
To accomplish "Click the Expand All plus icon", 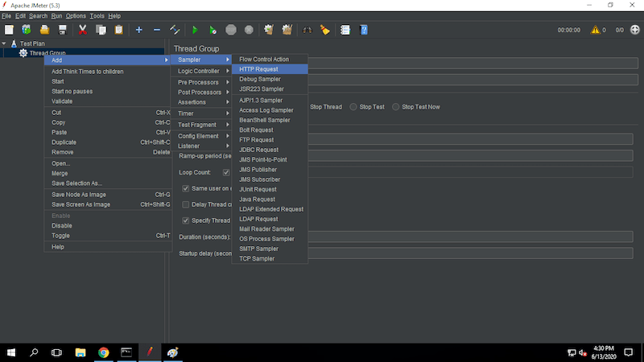I will 138,30.
